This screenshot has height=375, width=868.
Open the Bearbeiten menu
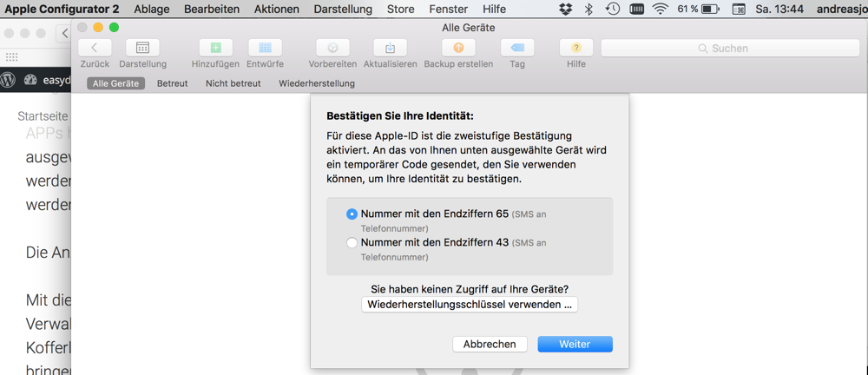[212, 9]
